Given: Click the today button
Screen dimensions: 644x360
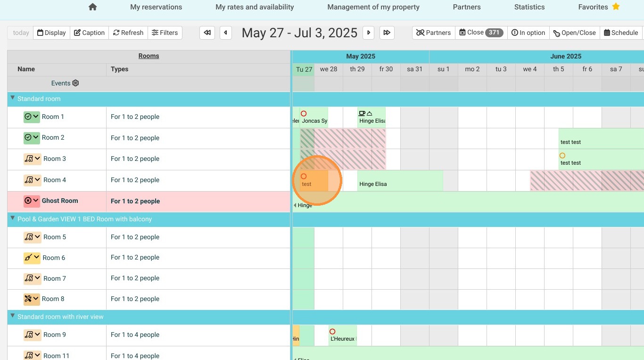Looking at the screenshot, I should pos(21,33).
